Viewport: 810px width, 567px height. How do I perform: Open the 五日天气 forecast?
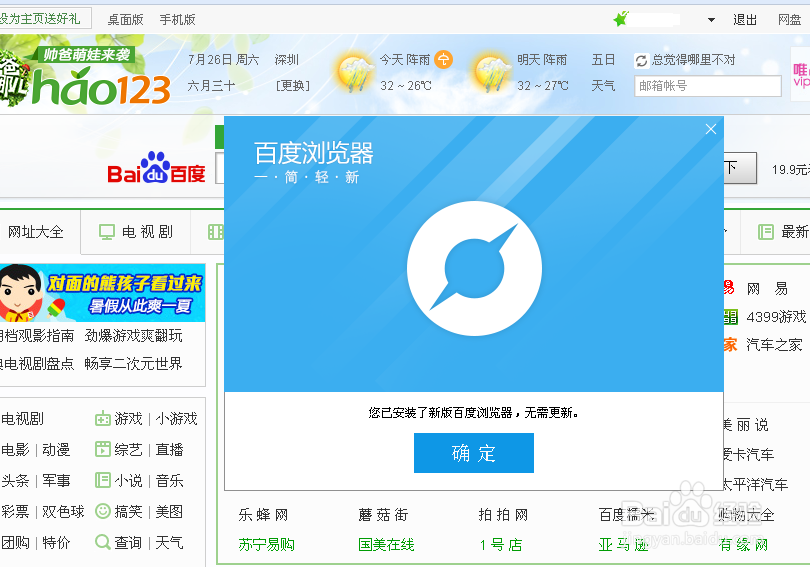coord(603,72)
